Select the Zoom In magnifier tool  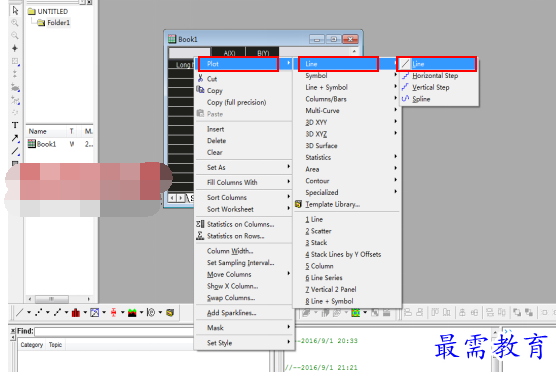click(15, 23)
